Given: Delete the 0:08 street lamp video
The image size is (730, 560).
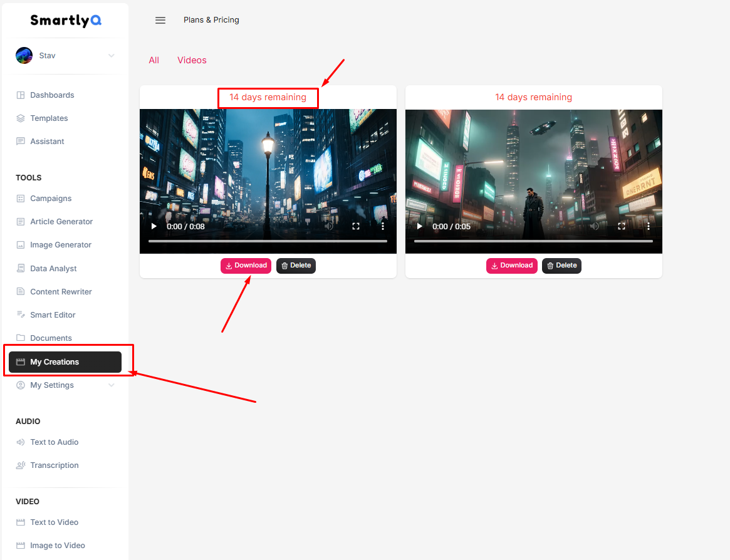Looking at the screenshot, I should [296, 266].
